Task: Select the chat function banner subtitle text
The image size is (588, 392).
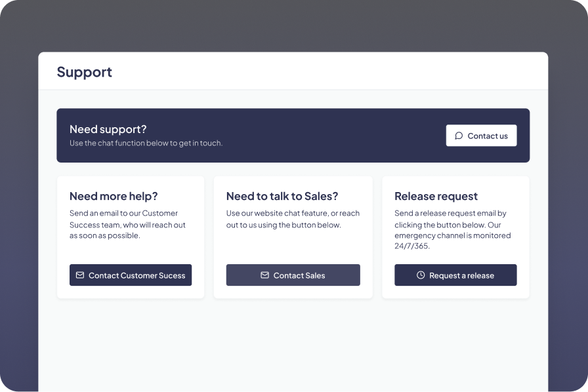Action: click(x=146, y=143)
